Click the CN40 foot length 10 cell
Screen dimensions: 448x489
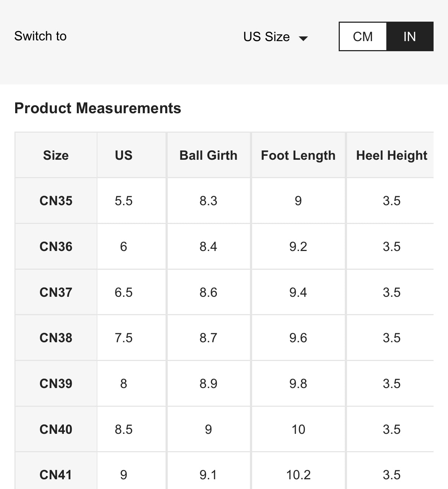tap(298, 429)
